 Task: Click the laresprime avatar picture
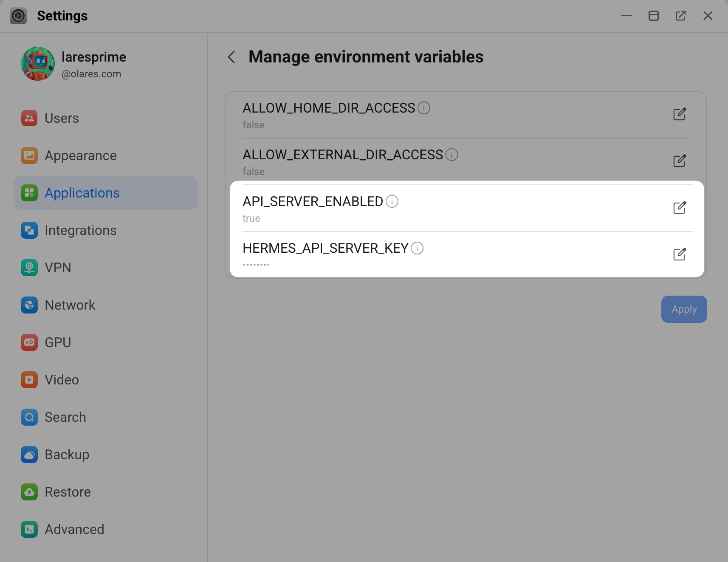coord(38,64)
